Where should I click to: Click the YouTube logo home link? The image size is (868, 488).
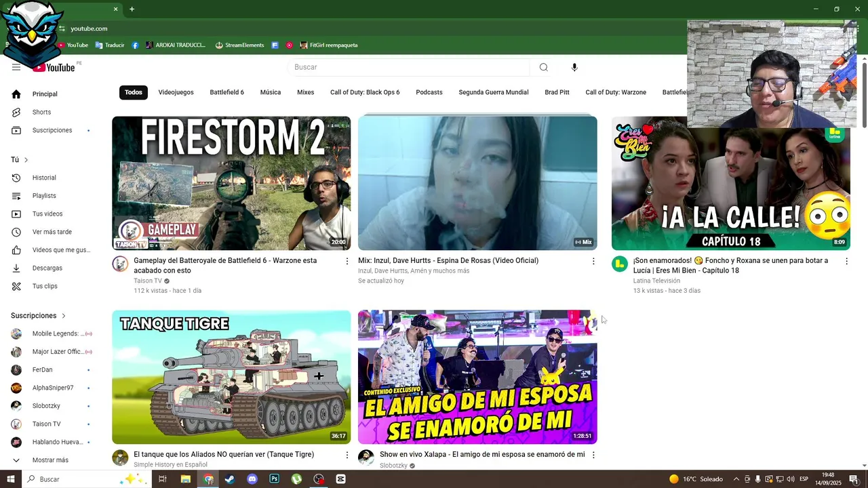(x=54, y=67)
